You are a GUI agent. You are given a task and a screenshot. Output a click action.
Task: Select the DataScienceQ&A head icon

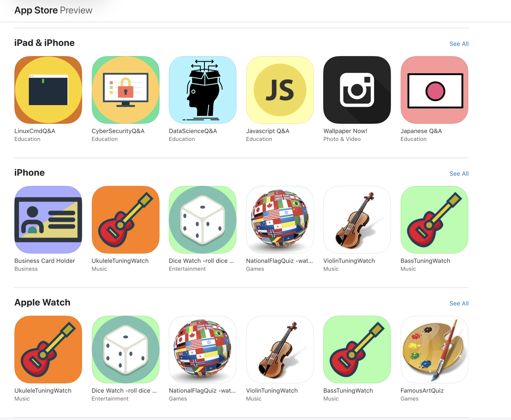(203, 90)
